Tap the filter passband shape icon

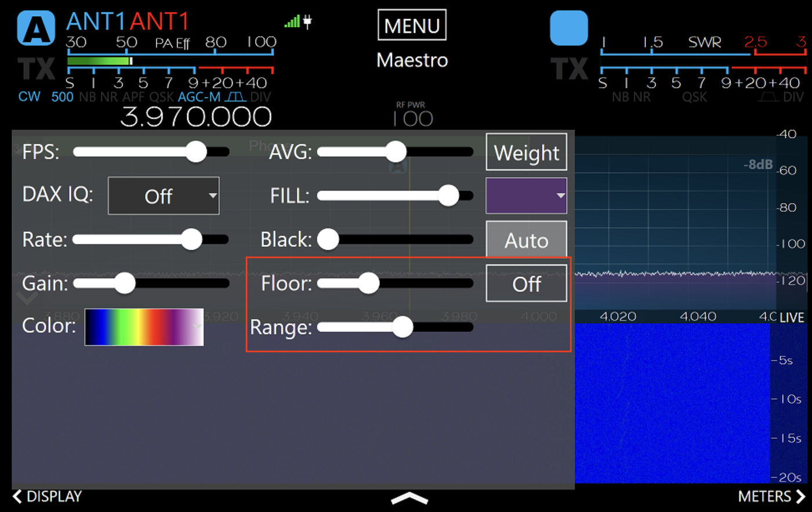point(235,96)
